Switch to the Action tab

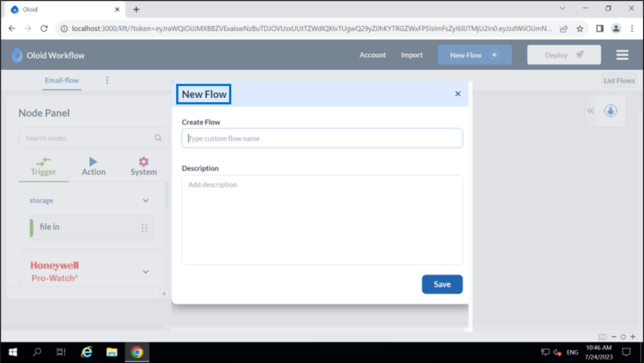coord(94,166)
